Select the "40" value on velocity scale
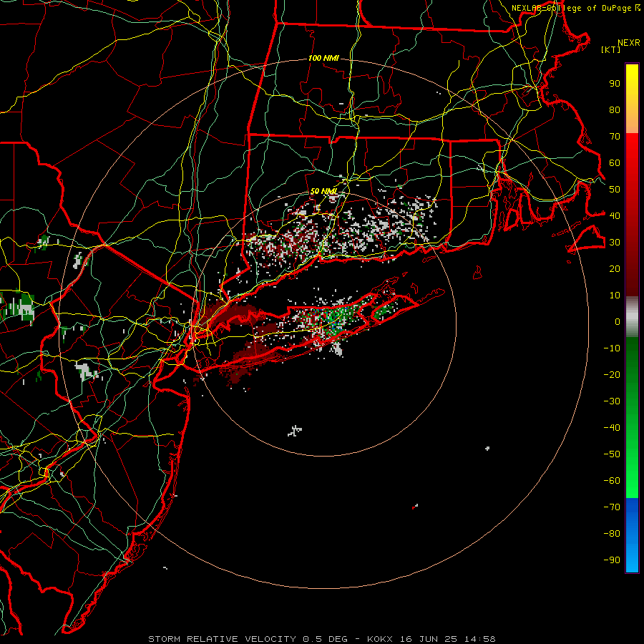This screenshot has height=644, width=644. point(615,215)
